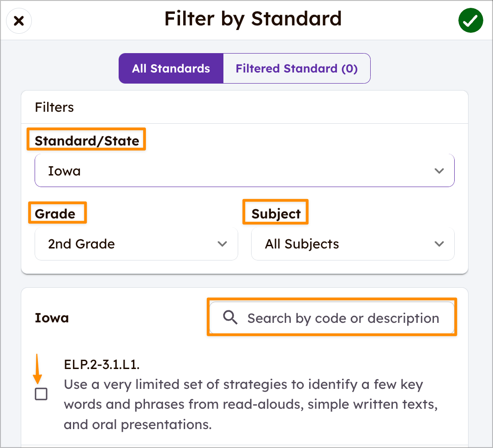Click the Filters section header

(54, 107)
